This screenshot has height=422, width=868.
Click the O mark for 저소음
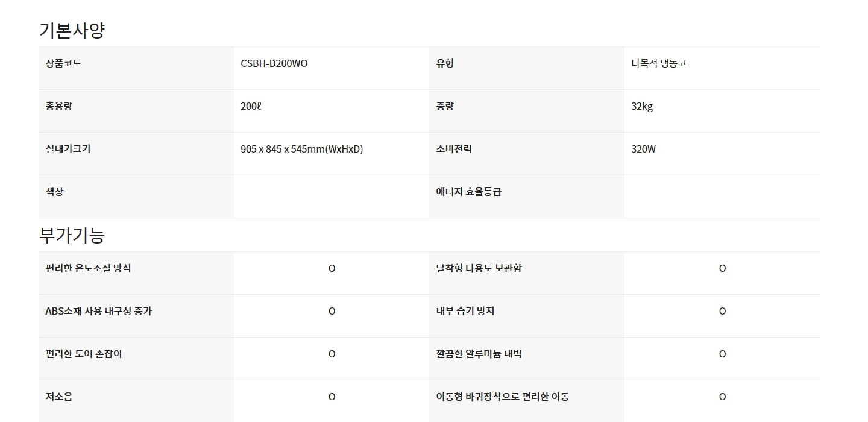coord(332,397)
